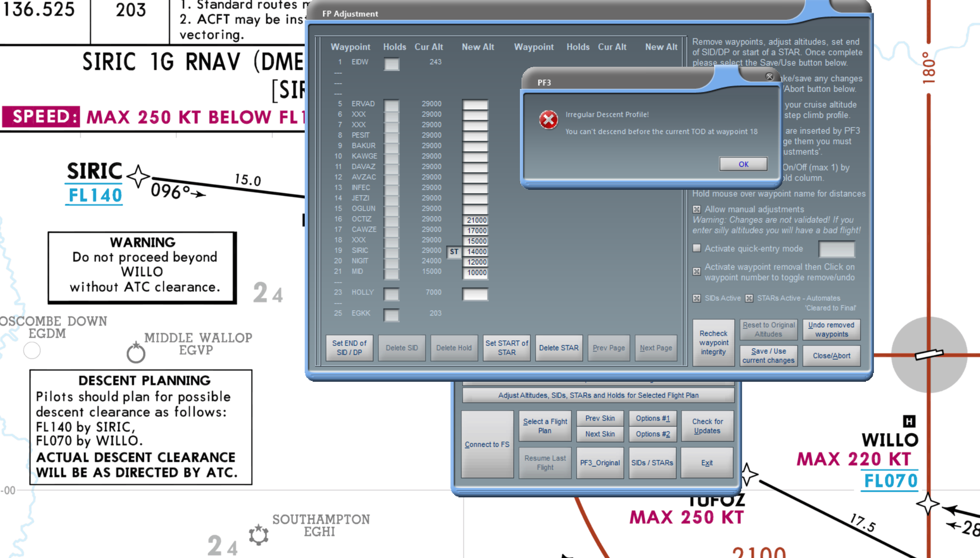This screenshot has width=980, height=558.
Task: Click the Delete Hold button
Action: 454,347
